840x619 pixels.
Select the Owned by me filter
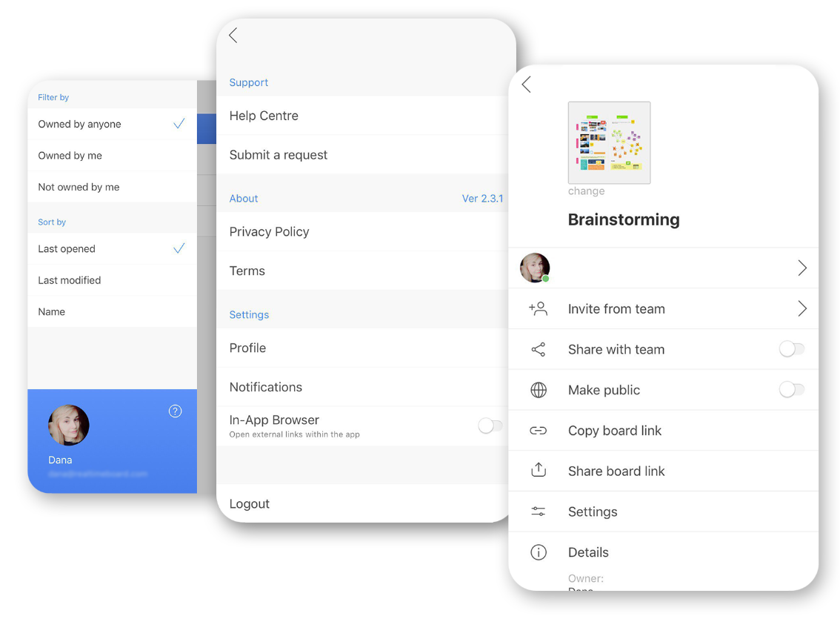click(70, 156)
